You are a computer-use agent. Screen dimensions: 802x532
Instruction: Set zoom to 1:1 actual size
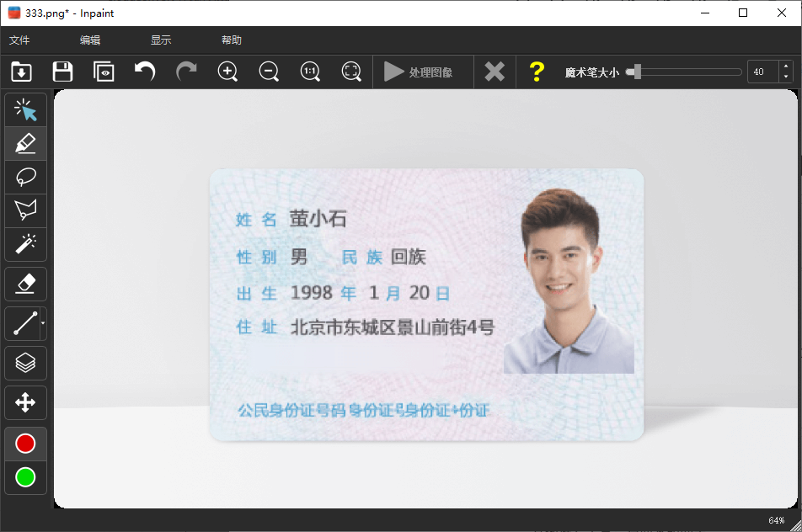[x=310, y=72]
